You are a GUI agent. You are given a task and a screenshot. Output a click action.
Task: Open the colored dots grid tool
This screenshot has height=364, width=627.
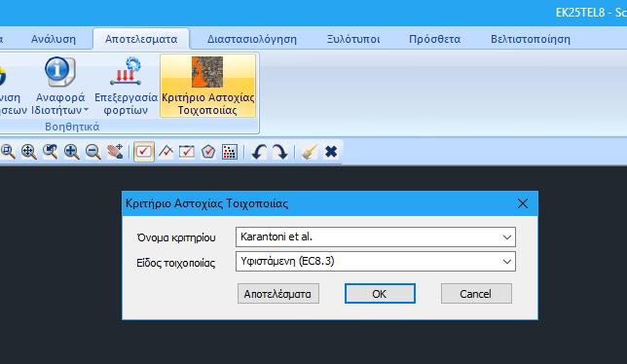(x=230, y=152)
